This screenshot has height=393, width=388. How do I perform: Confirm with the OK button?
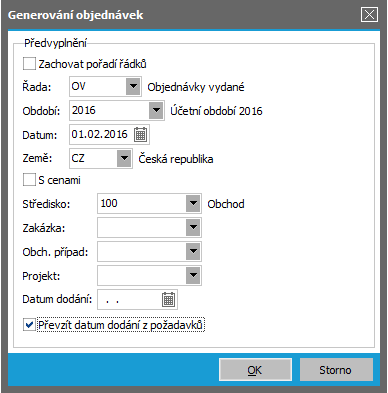pos(255,370)
